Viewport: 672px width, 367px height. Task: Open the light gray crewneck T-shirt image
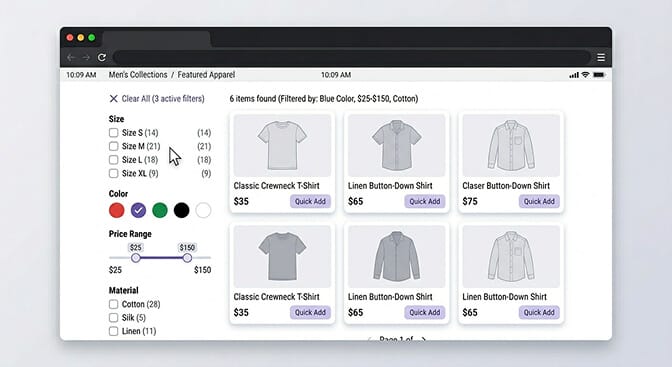point(282,145)
